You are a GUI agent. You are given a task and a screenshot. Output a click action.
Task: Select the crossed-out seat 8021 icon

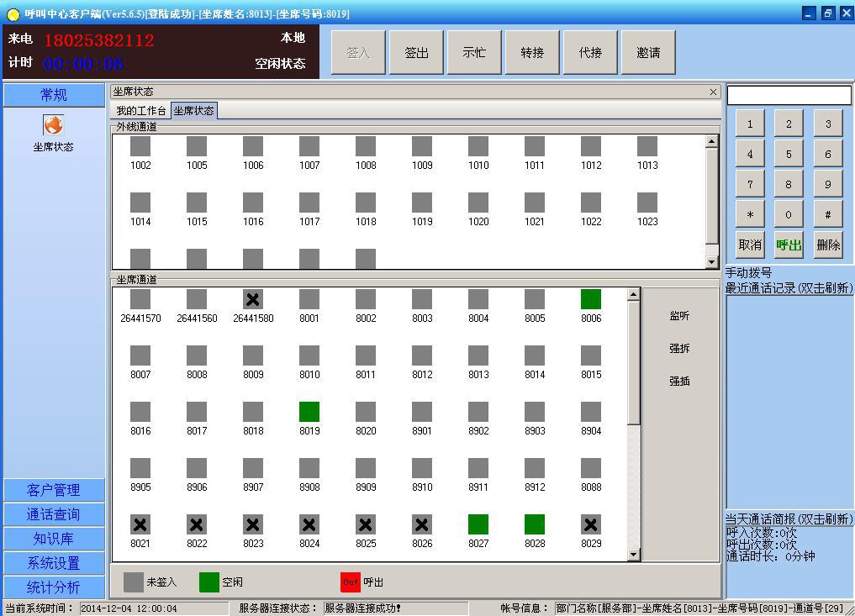(140, 524)
